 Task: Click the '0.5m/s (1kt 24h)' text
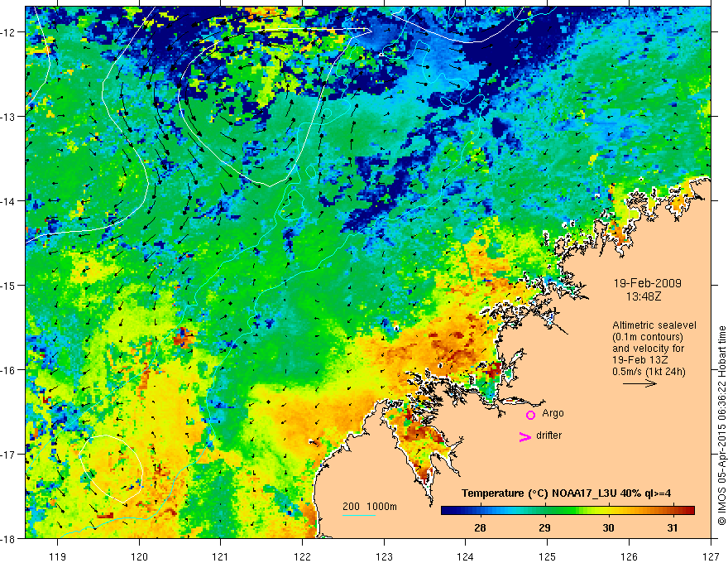pyautogui.click(x=649, y=372)
